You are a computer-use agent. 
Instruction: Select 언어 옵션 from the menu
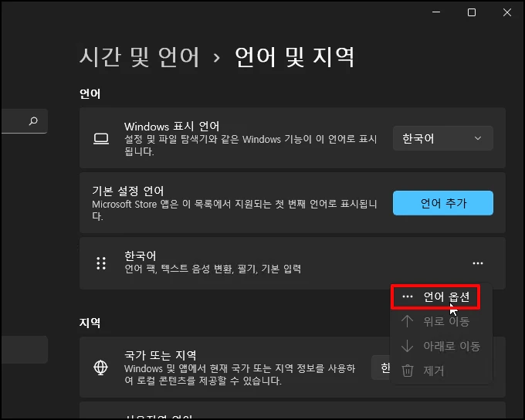pyautogui.click(x=442, y=296)
